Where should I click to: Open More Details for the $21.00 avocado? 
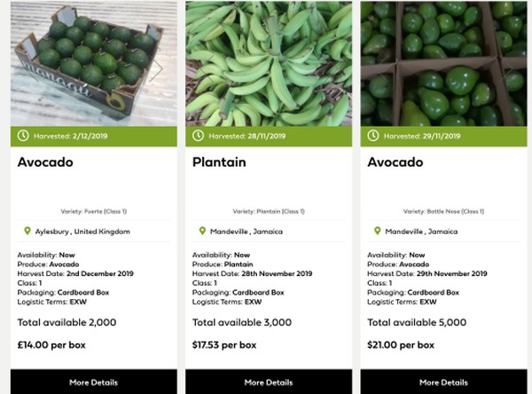click(x=442, y=382)
